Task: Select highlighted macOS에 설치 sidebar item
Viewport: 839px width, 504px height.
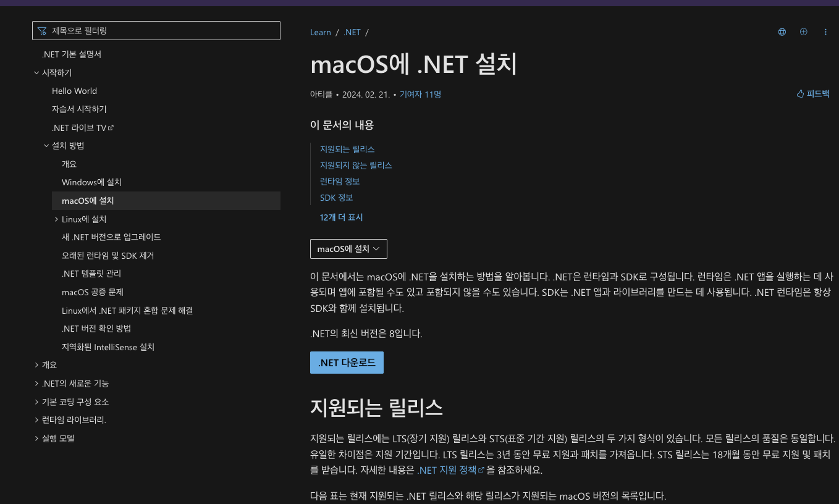Action: point(166,201)
